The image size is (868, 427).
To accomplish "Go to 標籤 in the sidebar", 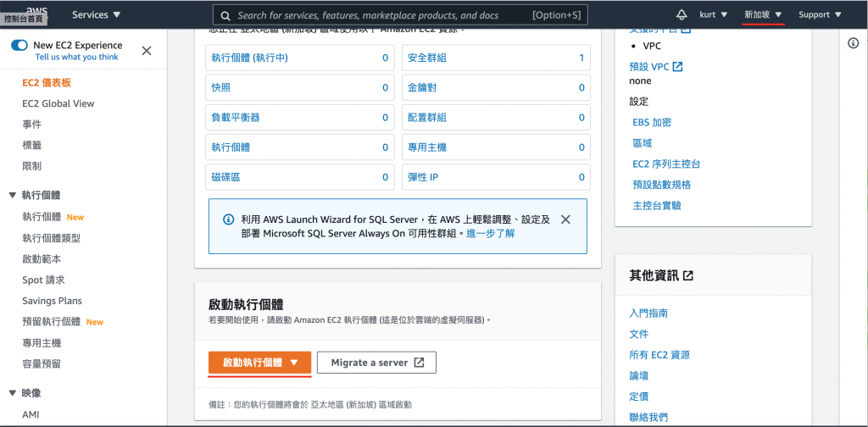I will pos(31,146).
